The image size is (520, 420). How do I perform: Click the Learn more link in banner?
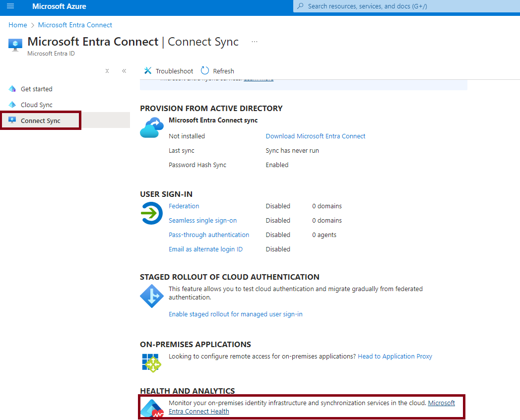click(x=259, y=79)
